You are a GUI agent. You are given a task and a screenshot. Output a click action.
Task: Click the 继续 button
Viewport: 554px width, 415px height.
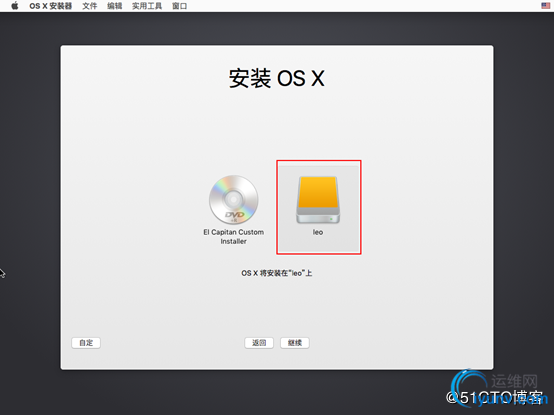tap(295, 343)
